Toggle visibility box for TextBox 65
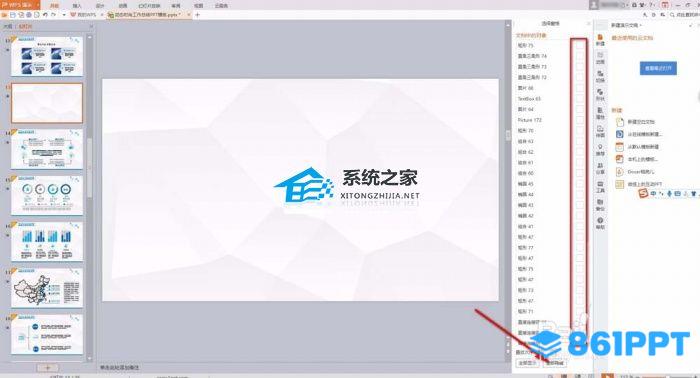Screen dimensions: 700x378 [579, 99]
